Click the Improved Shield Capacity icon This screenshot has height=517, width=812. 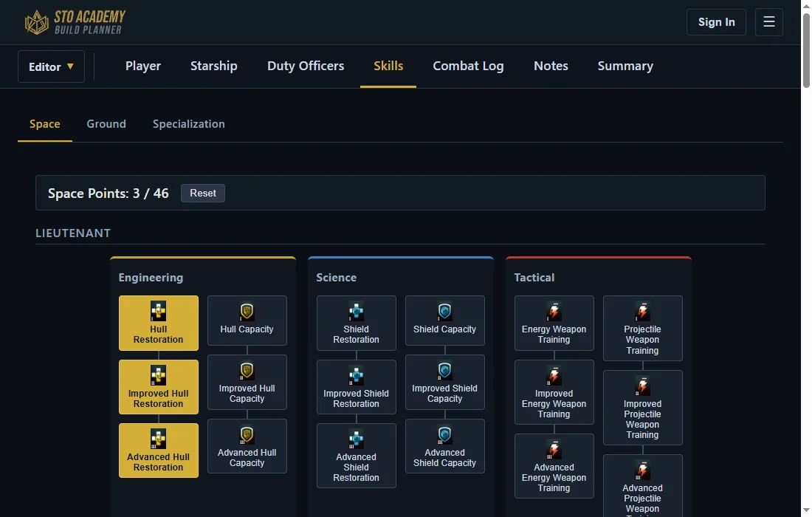tap(445, 371)
